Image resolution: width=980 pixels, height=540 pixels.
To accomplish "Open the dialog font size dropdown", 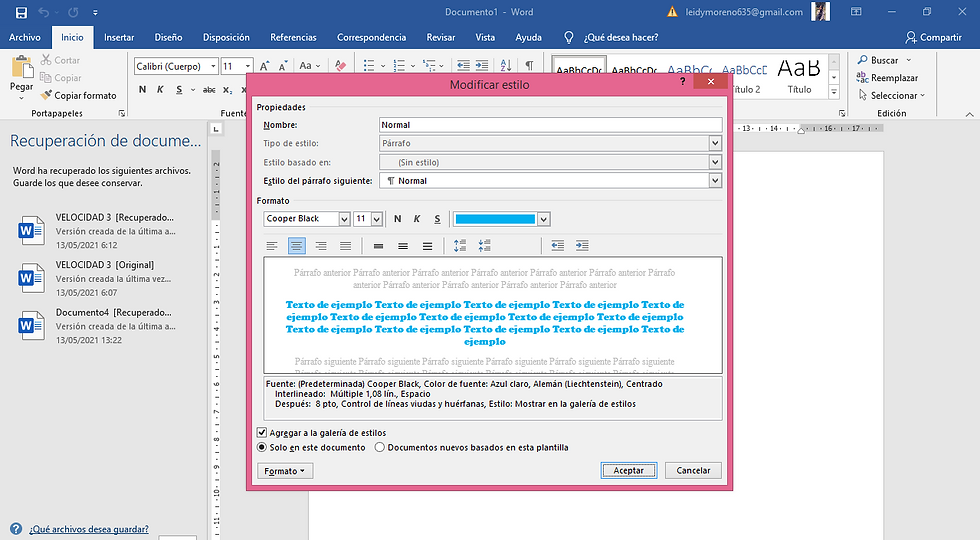I will point(376,219).
